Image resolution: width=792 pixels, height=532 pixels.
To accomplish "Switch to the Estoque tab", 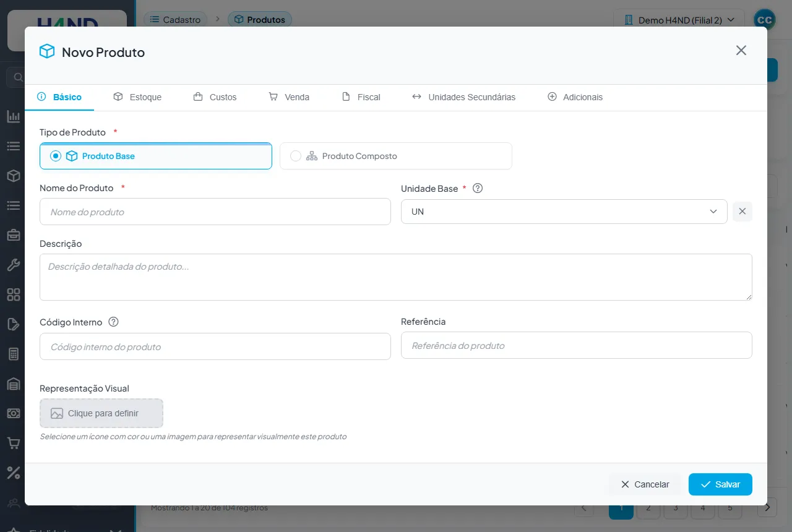I will coord(137,97).
